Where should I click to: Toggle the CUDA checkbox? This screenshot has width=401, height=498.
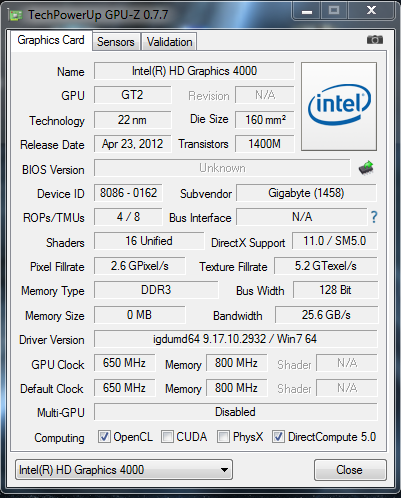click(167, 436)
